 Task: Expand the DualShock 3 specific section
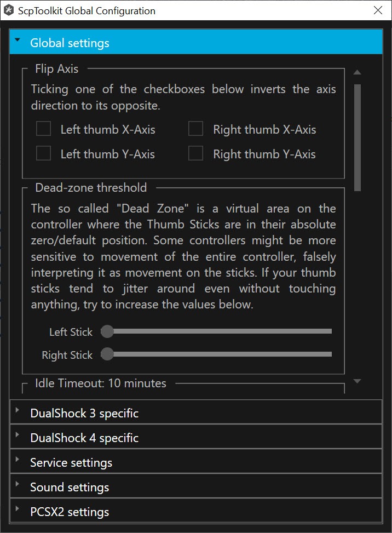click(196, 412)
